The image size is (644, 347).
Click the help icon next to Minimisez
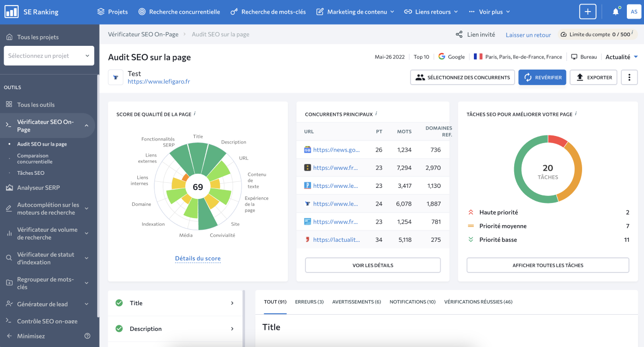(88, 336)
